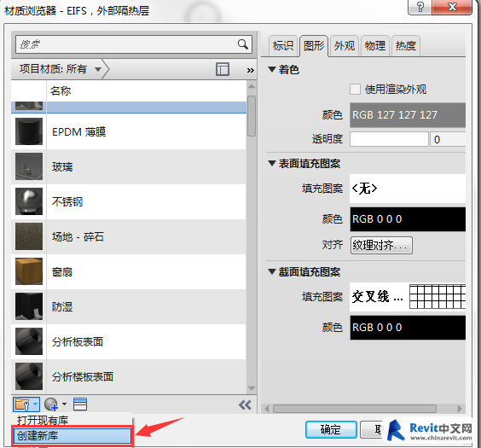Click the 纹理对齐... button
The image size is (481, 448).
(x=381, y=245)
